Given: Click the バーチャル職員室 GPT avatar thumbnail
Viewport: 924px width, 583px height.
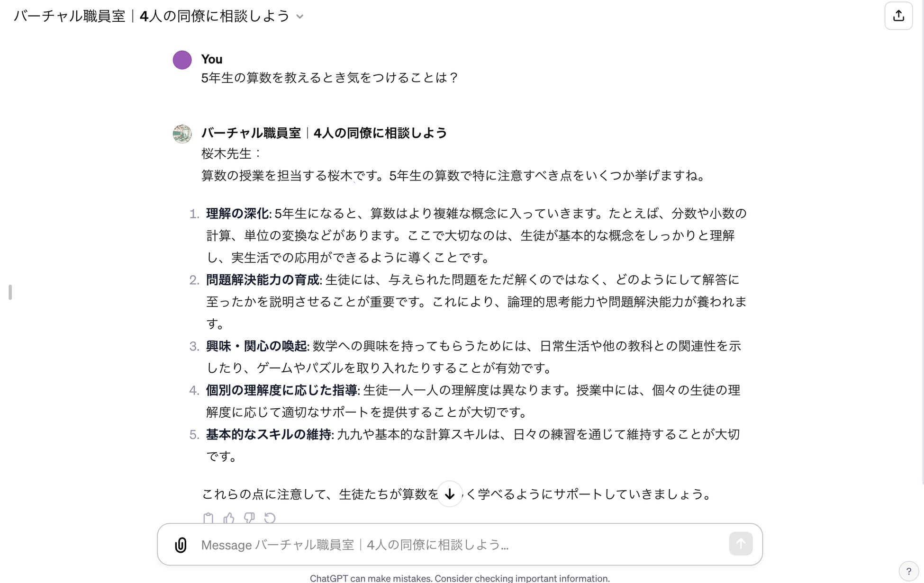Looking at the screenshot, I should click(x=182, y=134).
